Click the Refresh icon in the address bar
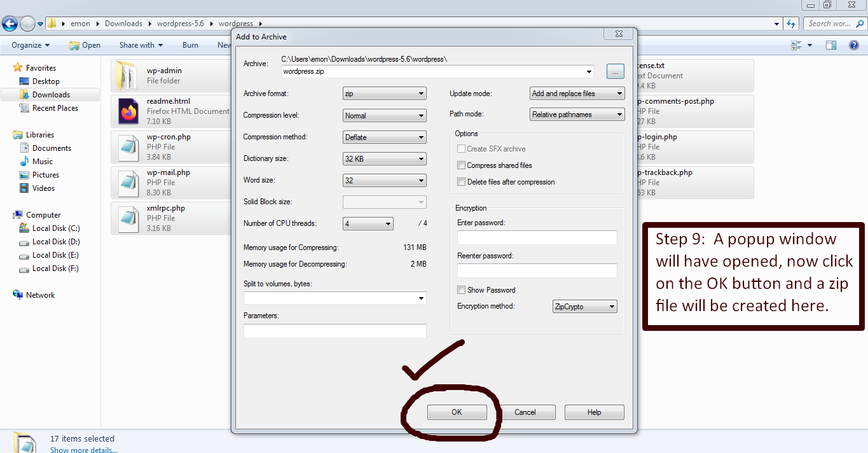 [791, 24]
